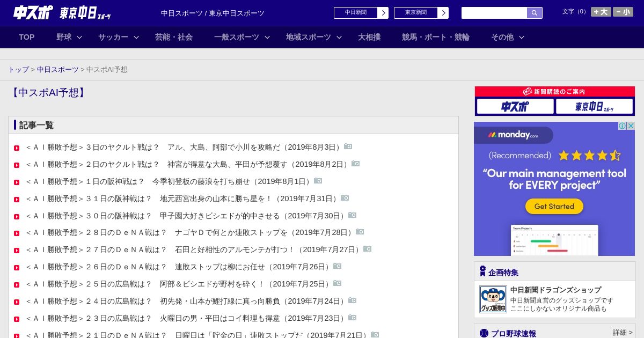Open article about 27日のDeNA戦
Viewport: 644px width, 338px height.
[193, 250]
